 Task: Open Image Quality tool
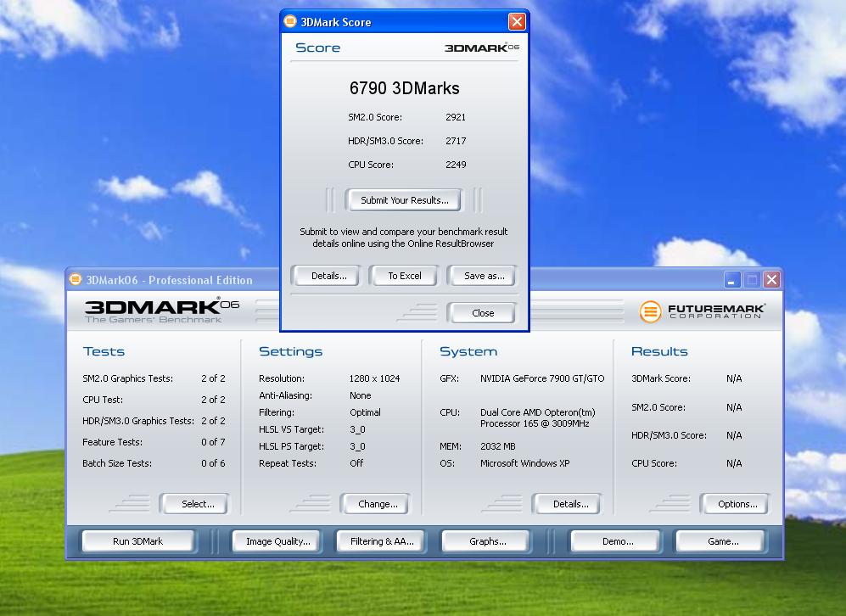tap(277, 541)
